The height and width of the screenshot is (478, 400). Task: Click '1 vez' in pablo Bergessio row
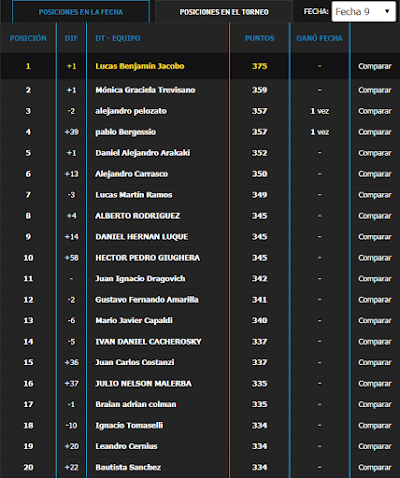pyautogui.click(x=320, y=132)
